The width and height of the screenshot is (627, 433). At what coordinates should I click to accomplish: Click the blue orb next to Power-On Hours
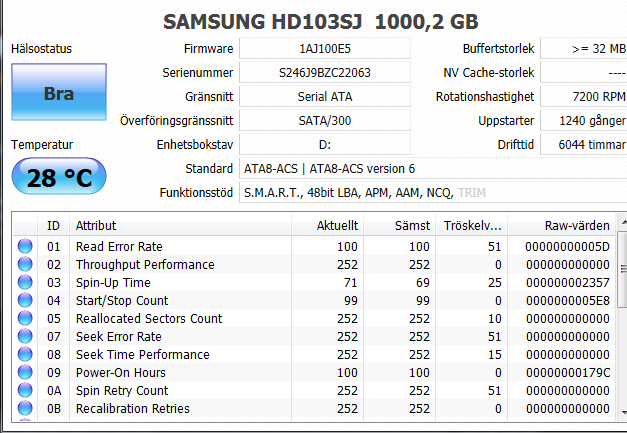25,372
